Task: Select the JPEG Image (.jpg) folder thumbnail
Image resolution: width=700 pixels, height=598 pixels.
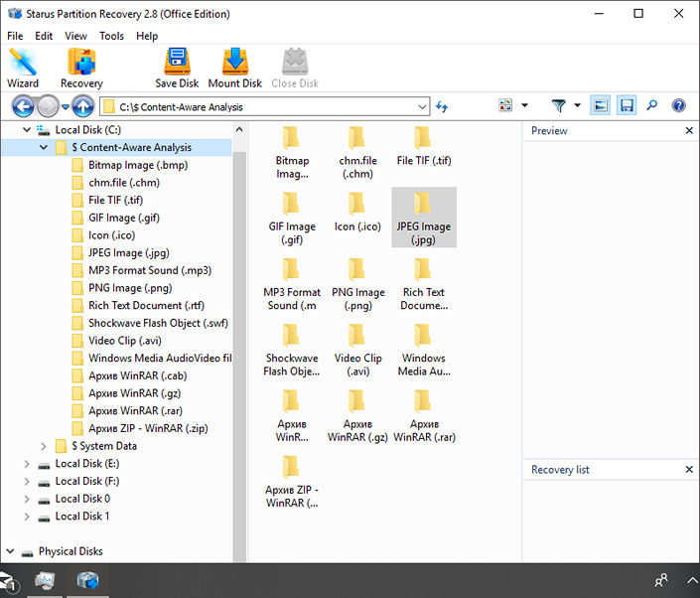Action: (424, 218)
